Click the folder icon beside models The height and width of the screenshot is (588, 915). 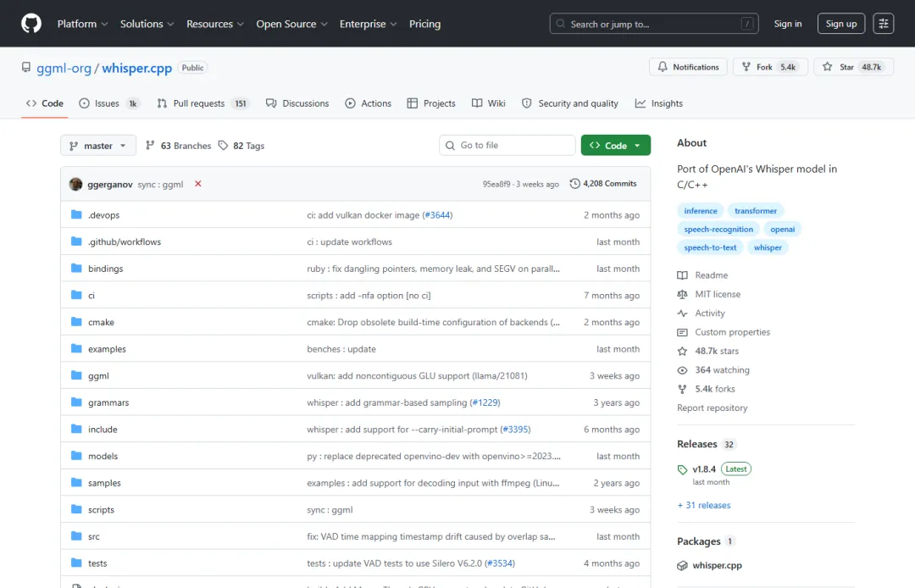click(76, 456)
